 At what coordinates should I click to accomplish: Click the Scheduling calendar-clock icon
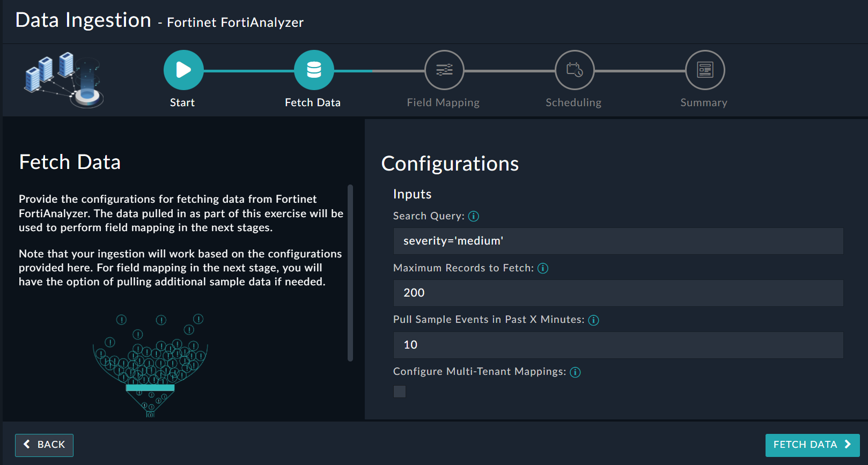[575, 70]
